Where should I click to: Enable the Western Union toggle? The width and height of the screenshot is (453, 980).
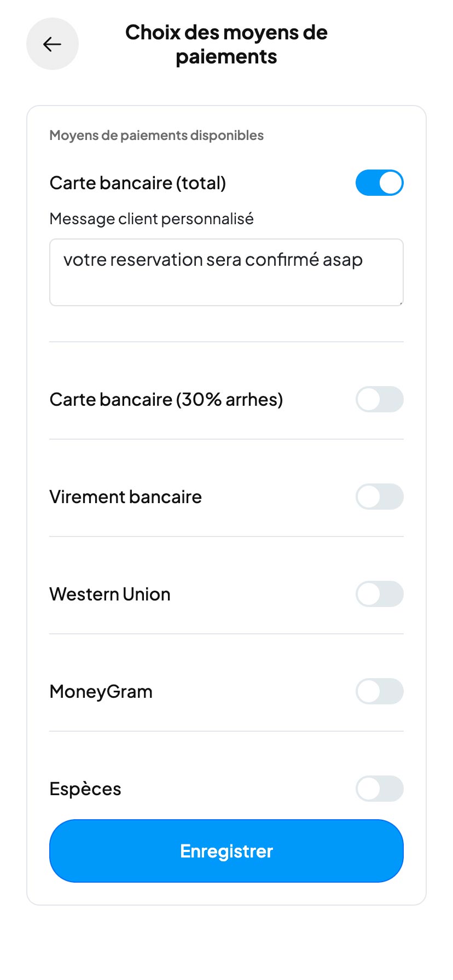click(379, 594)
